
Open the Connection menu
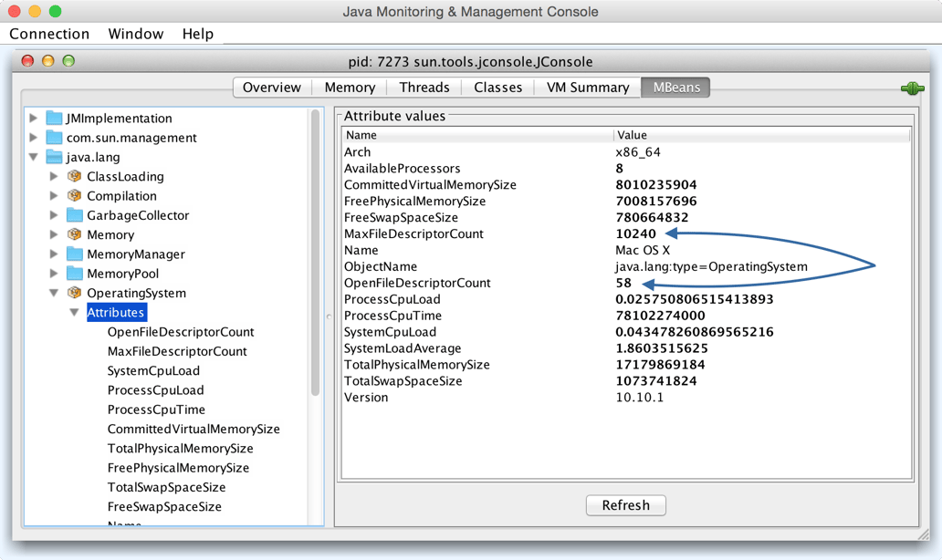point(50,34)
